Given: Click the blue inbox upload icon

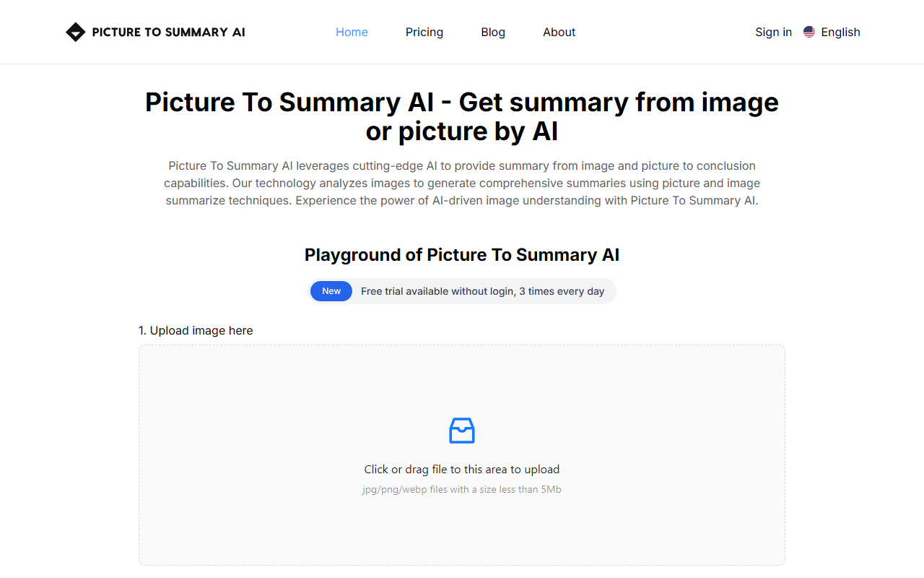Looking at the screenshot, I should pyautogui.click(x=462, y=430).
